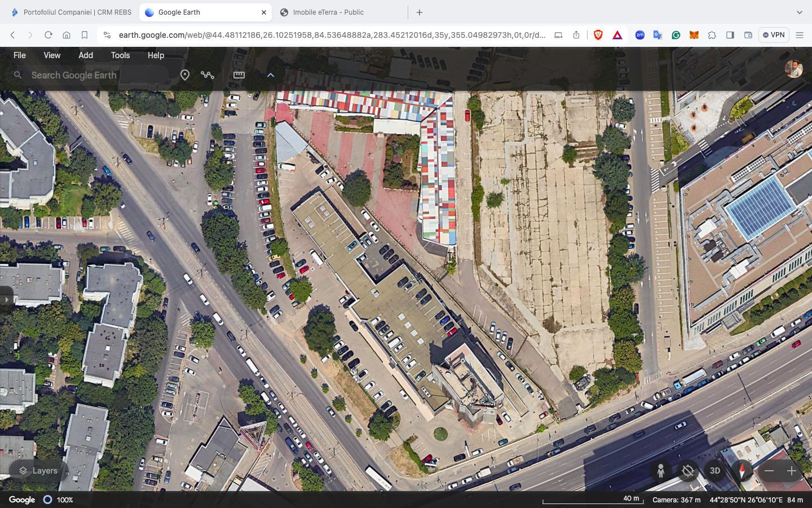This screenshot has width=812, height=508.
Task: Click the 40 m scale bar
Action: 592,500
